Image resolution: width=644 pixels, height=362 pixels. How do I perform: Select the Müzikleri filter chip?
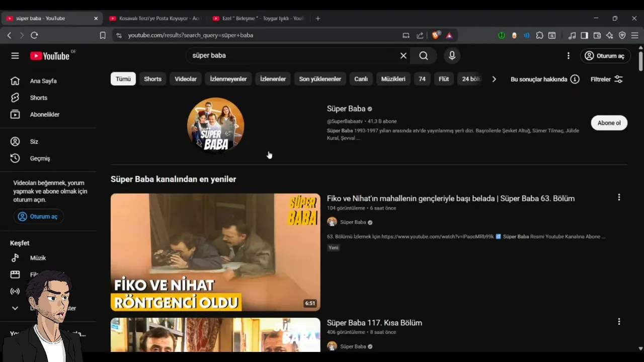[393, 79]
